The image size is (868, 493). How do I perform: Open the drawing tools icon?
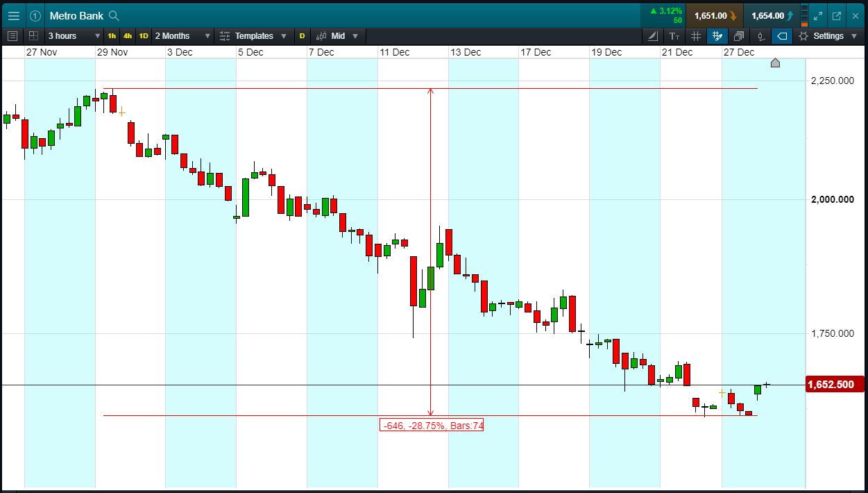(x=652, y=36)
